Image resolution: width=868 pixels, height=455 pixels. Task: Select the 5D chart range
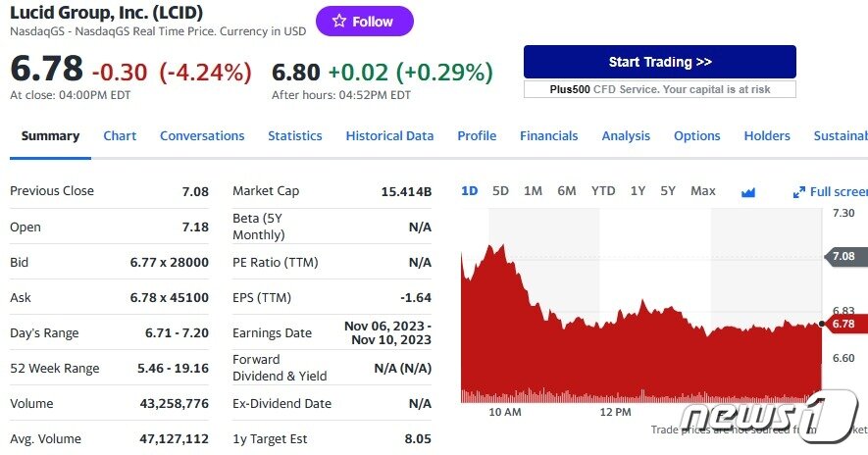tap(500, 191)
